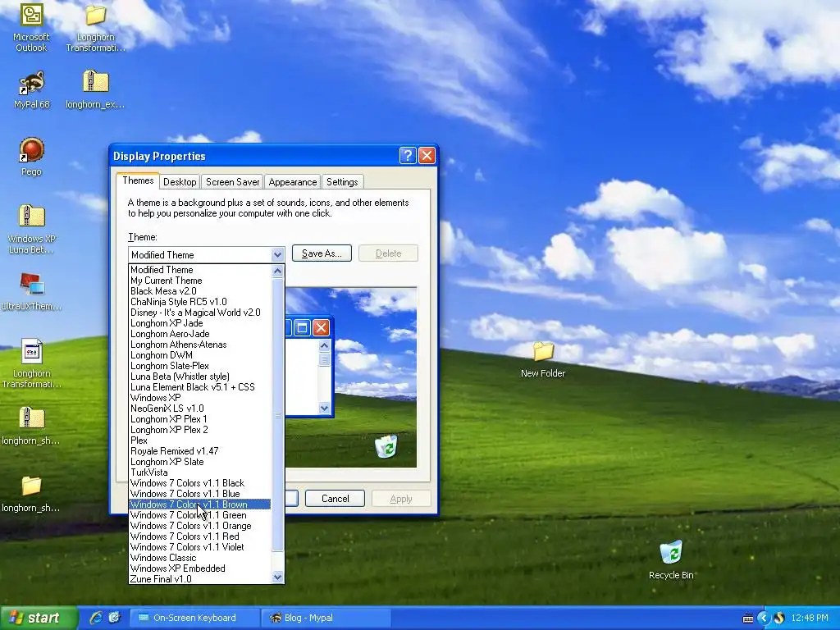
Task: Select the longhorn_sh... folder icon at bottom
Action: coord(31,493)
